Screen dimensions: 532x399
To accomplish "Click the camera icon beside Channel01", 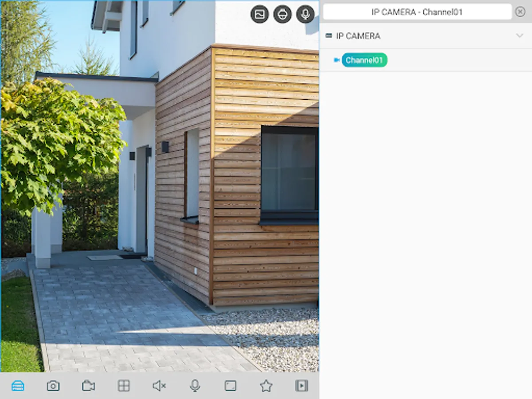I will click(x=337, y=60).
